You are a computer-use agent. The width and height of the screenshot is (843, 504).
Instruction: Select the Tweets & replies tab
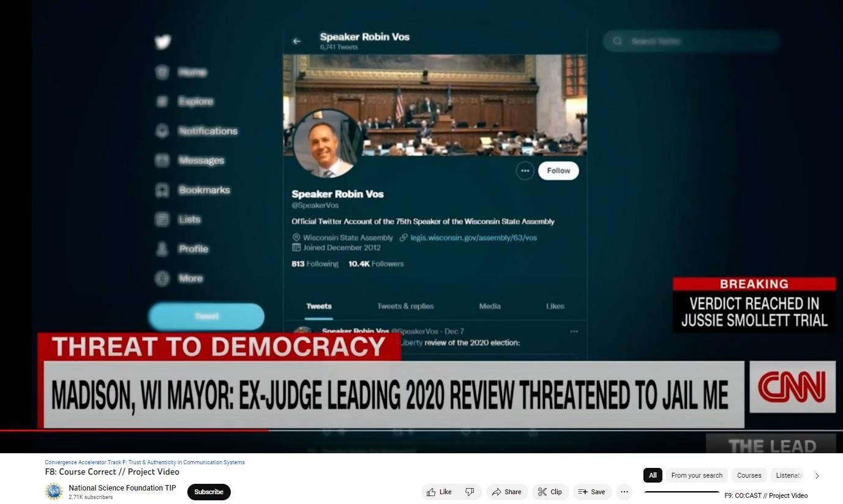tap(405, 306)
